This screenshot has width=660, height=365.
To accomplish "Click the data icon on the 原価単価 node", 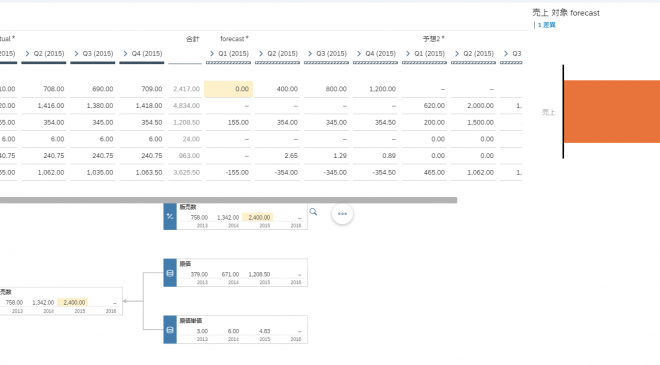I will (170, 330).
